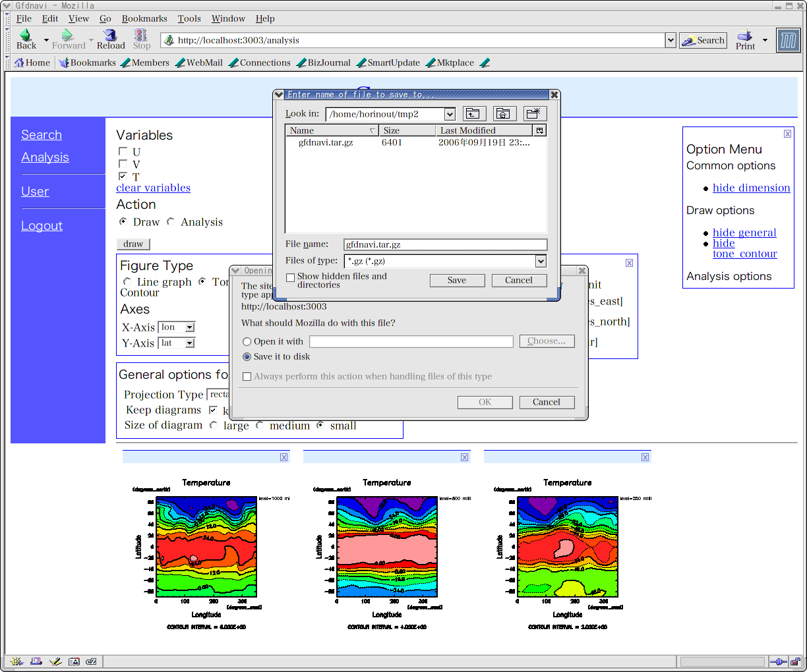The height and width of the screenshot is (672, 807).
Task: Toggle the Keep diagrams checkbox
Action: [213, 410]
